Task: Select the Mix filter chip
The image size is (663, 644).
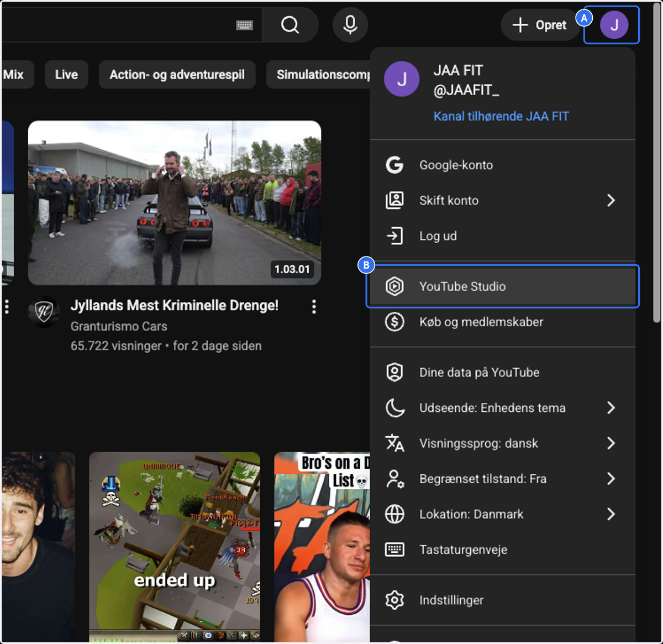Action: pos(17,75)
